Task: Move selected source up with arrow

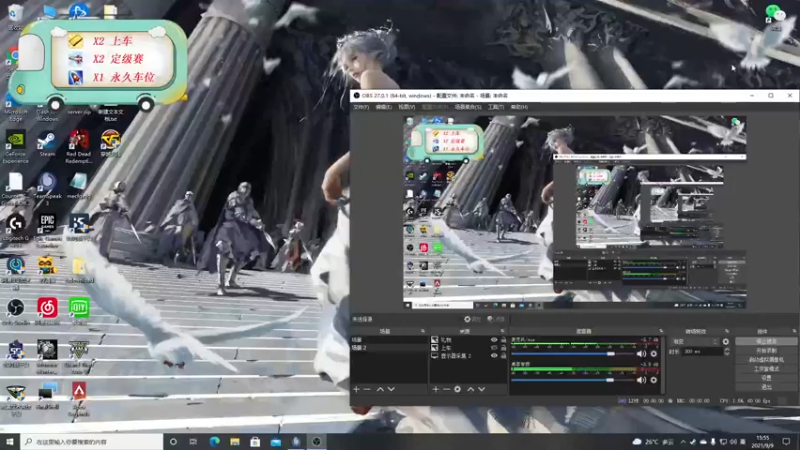Action: click(x=470, y=389)
